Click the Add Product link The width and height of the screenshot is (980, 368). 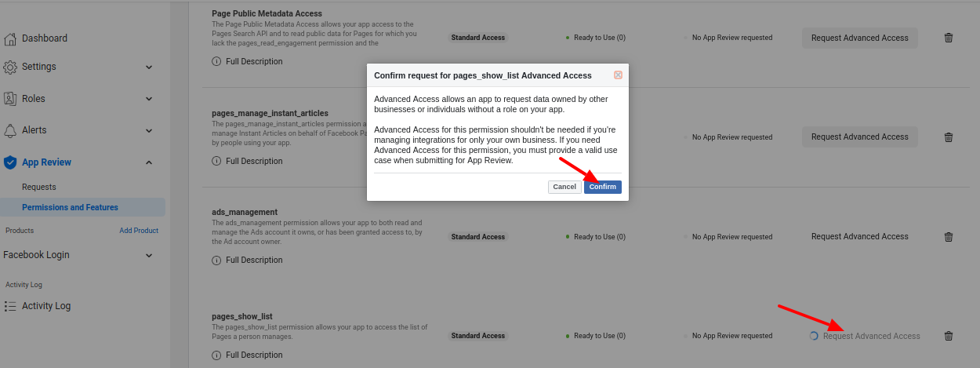[x=139, y=231]
